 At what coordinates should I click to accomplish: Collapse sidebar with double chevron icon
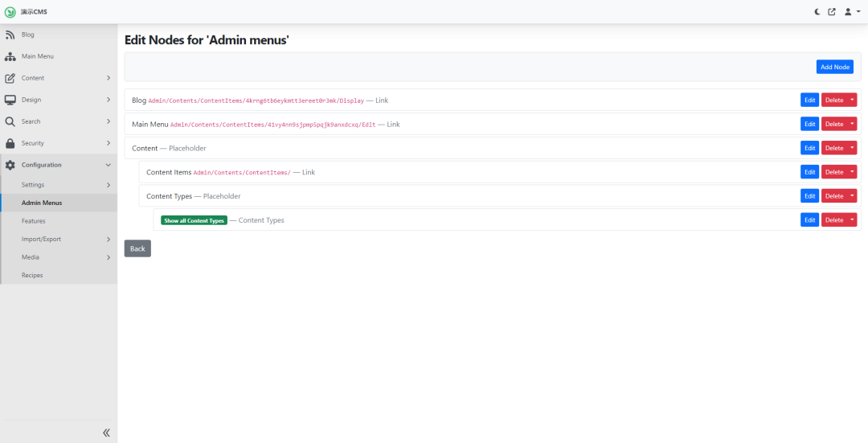pyautogui.click(x=106, y=433)
